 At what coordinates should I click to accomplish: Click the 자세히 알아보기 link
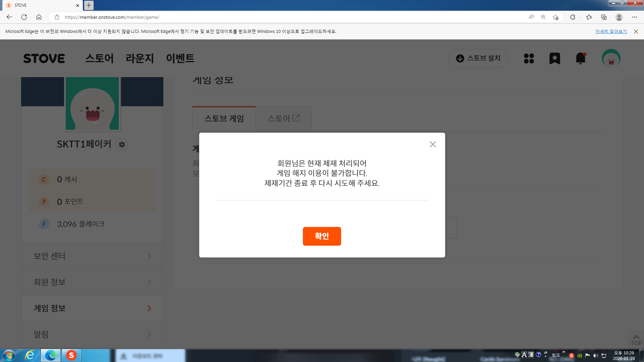[611, 31]
